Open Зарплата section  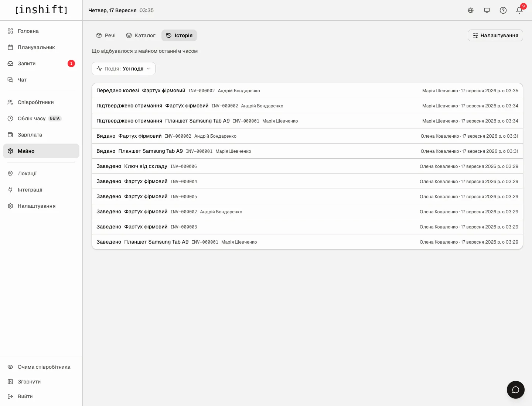(x=41, y=135)
